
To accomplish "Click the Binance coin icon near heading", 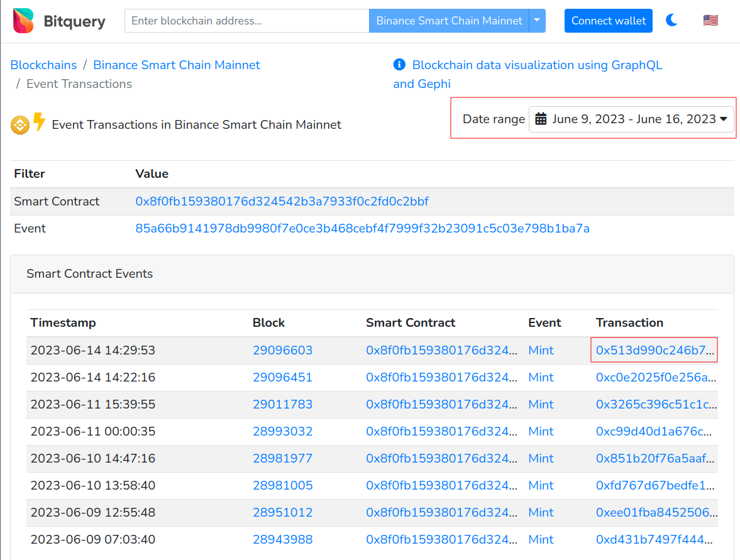I will pyautogui.click(x=20, y=125).
